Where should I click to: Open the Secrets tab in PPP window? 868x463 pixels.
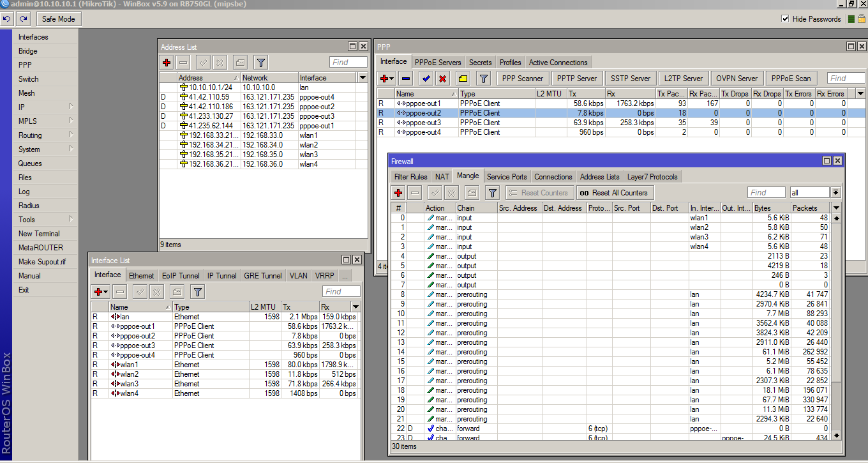pos(480,62)
